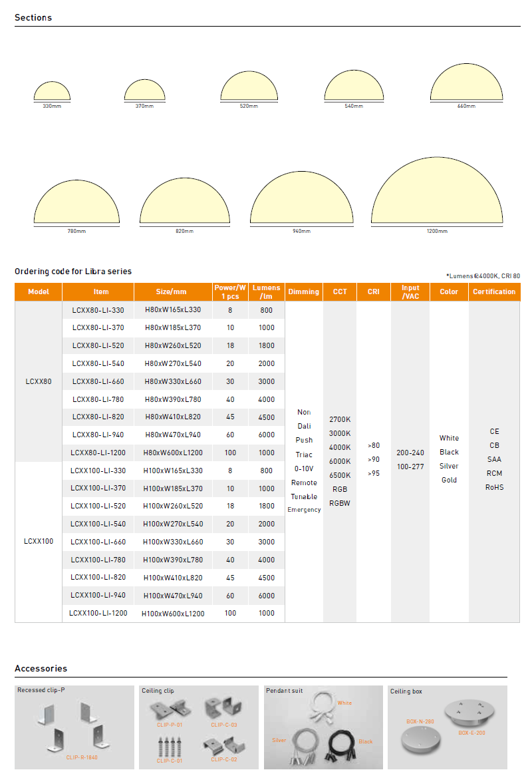
Task: Click the CRI column header
Action: click(x=374, y=291)
